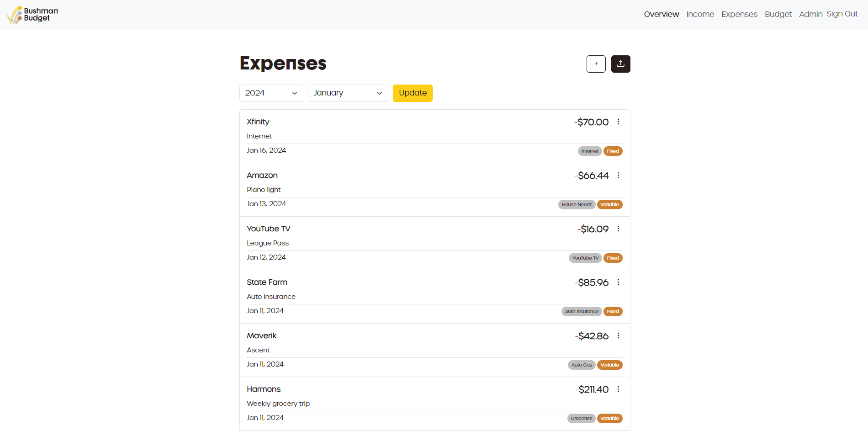868x431 pixels.
Task: Click the Maverik expense title
Action: 262,336
